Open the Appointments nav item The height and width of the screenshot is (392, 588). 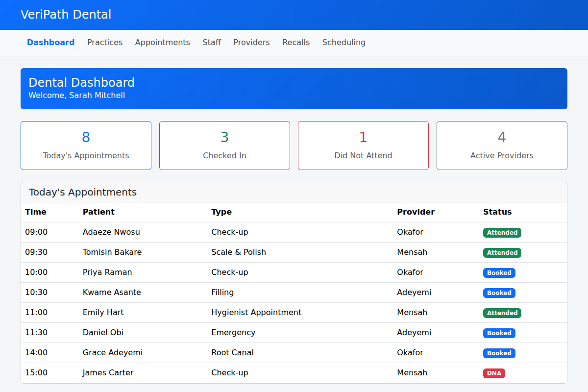coord(163,43)
